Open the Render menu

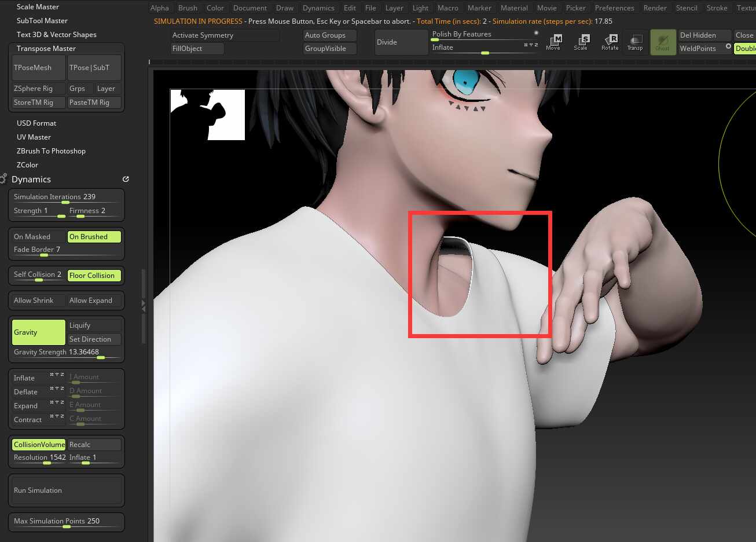655,8
